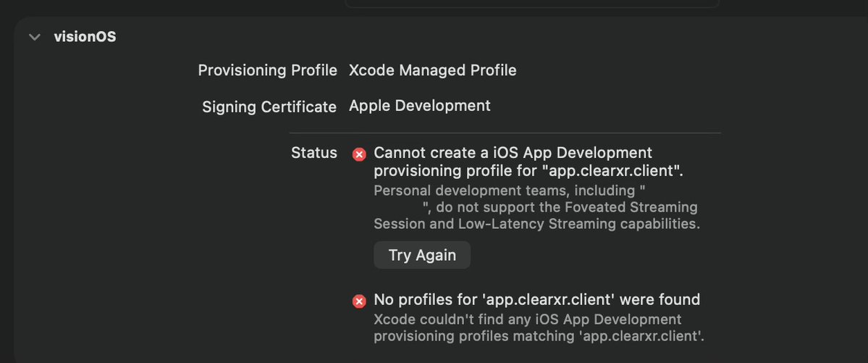Click the 'Personal development teams' description text
Viewport: 868px width, 363px height.
click(537, 207)
